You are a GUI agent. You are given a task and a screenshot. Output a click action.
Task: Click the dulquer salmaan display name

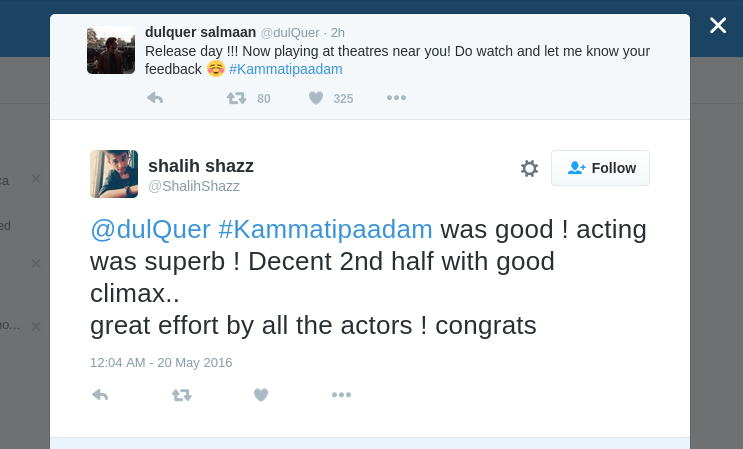[200, 33]
